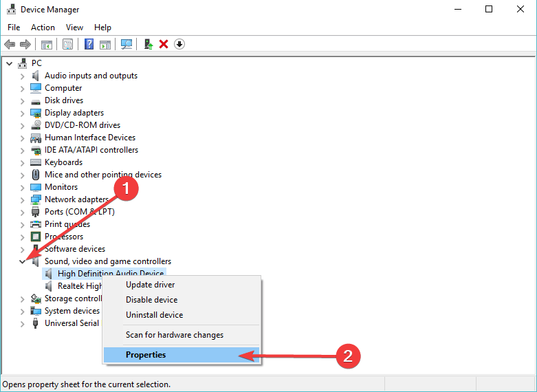
Task: Click the DVD/CD-ROM drives disc icon
Action: click(x=36, y=125)
